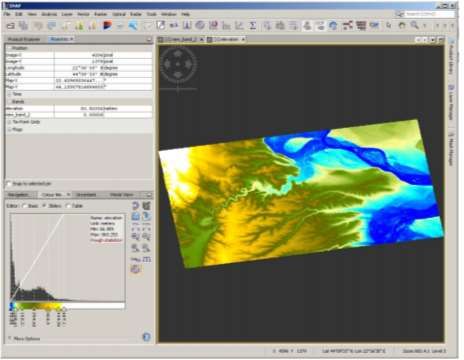Viewport: 464px width, 360px height.
Task: Expand the Tie-Point Grids section
Action: point(9,122)
